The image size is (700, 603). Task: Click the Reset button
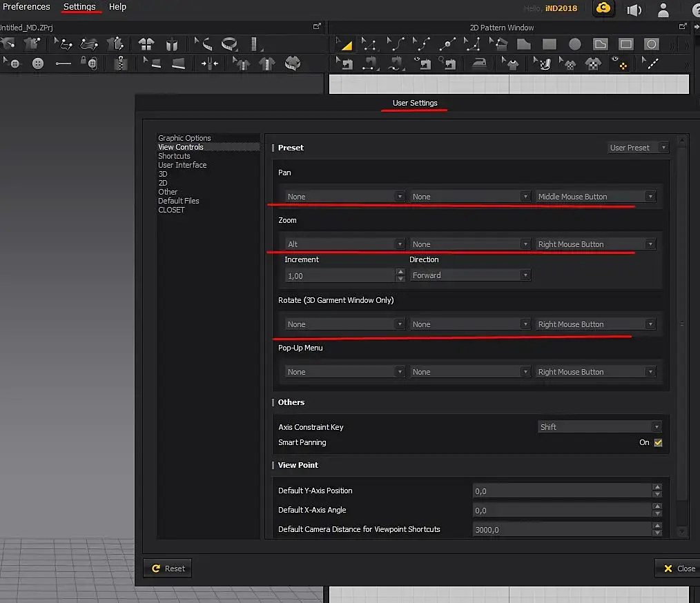[168, 569]
